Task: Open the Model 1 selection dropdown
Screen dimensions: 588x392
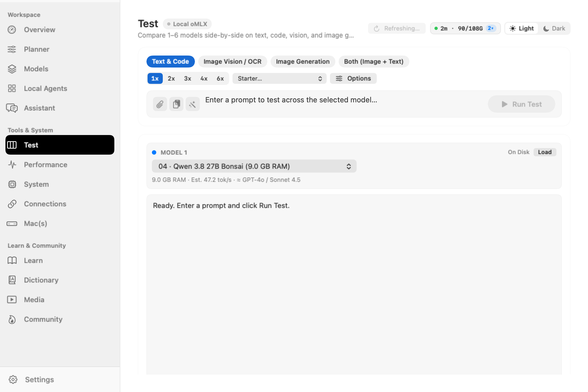Action: pyautogui.click(x=254, y=166)
